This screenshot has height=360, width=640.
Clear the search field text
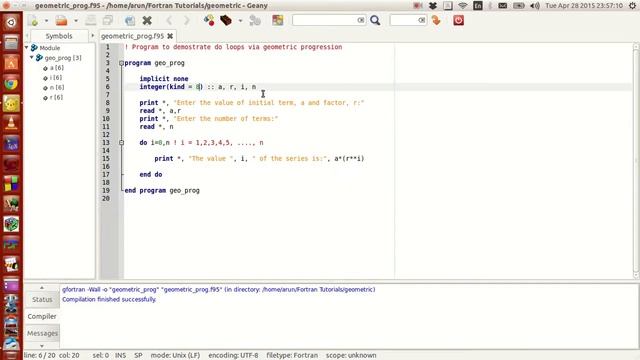pos(361,20)
